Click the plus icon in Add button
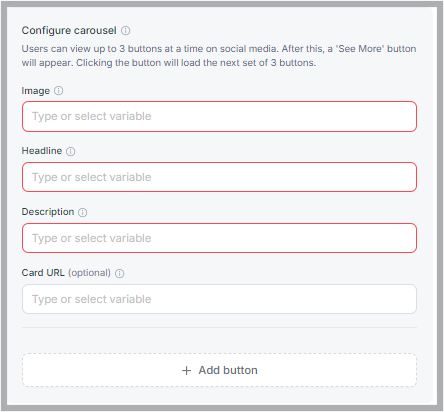 (x=186, y=370)
